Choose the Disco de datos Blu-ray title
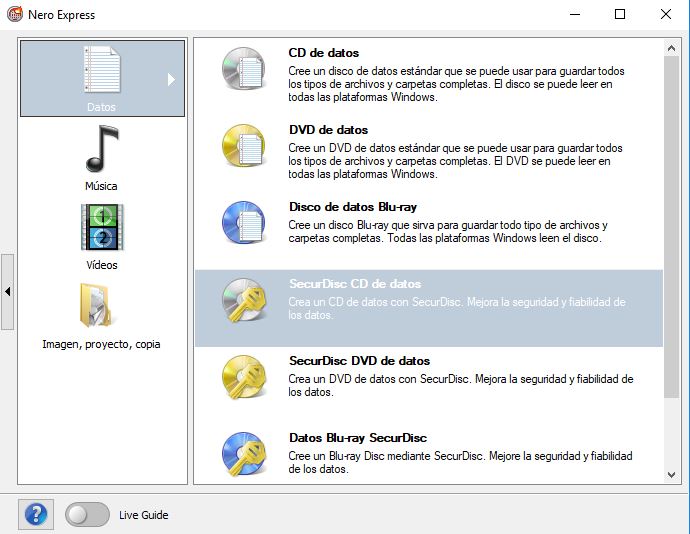This screenshot has height=534, width=690. coord(351,207)
